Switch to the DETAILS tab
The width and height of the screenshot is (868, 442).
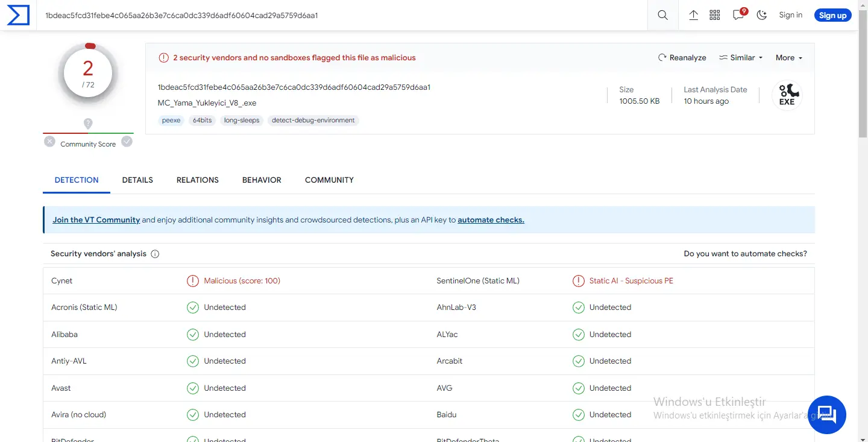coord(137,180)
